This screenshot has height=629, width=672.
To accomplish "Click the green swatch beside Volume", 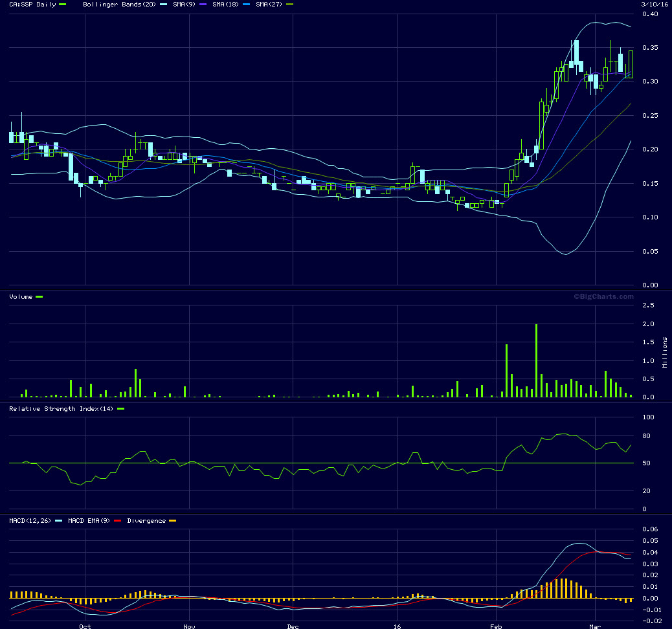I will [x=39, y=297].
